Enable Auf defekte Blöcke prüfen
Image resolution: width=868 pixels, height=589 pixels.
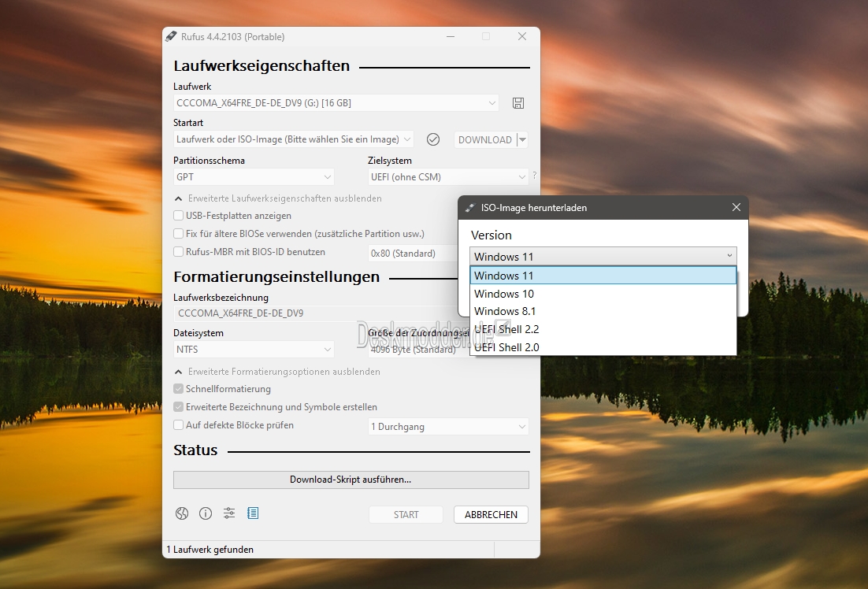click(x=178, y=425)
